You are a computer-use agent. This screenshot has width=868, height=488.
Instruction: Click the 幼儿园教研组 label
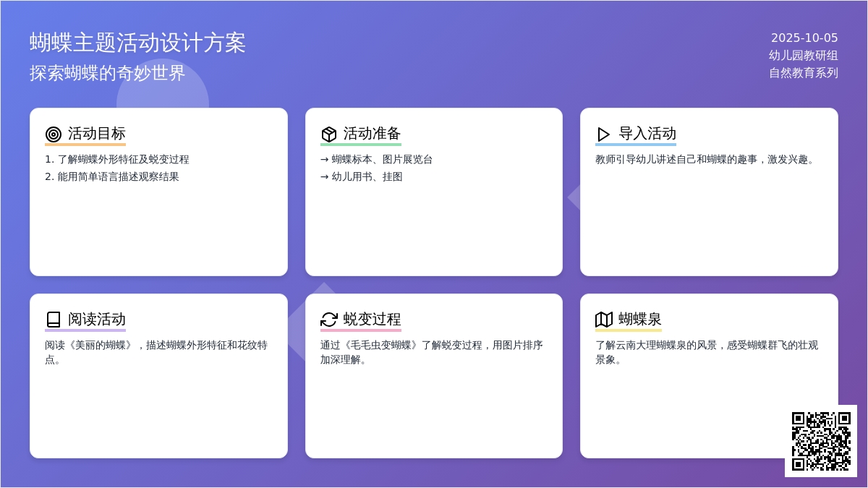(x=804, y=56)
